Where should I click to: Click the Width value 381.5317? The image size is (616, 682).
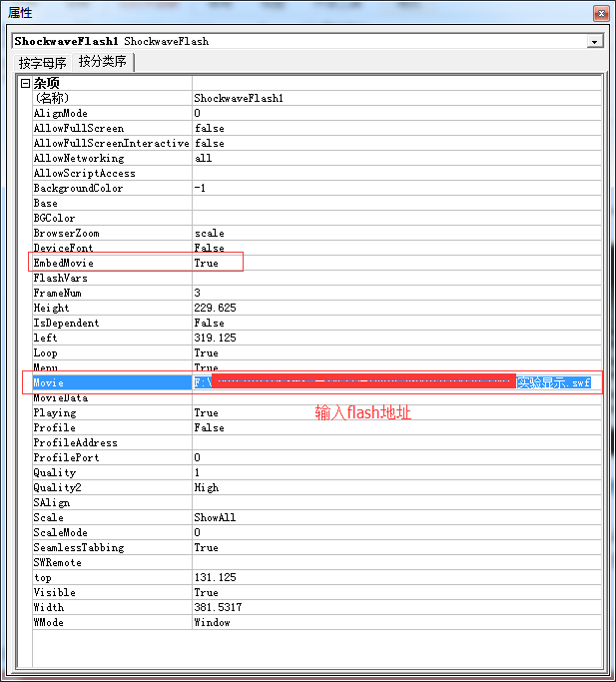click(x=396, y=608)
